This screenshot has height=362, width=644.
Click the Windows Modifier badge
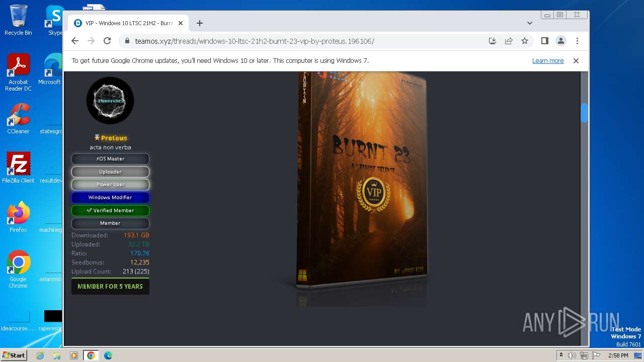(110, 198)
